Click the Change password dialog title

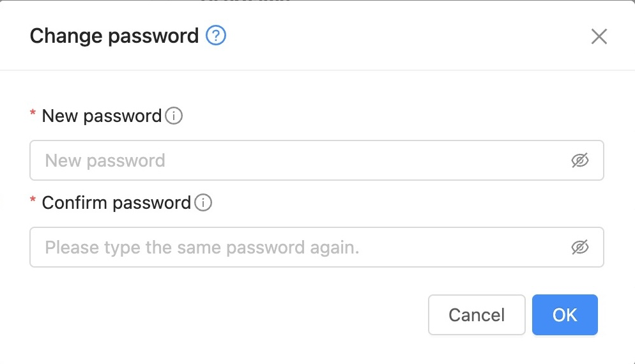point(114,36)
